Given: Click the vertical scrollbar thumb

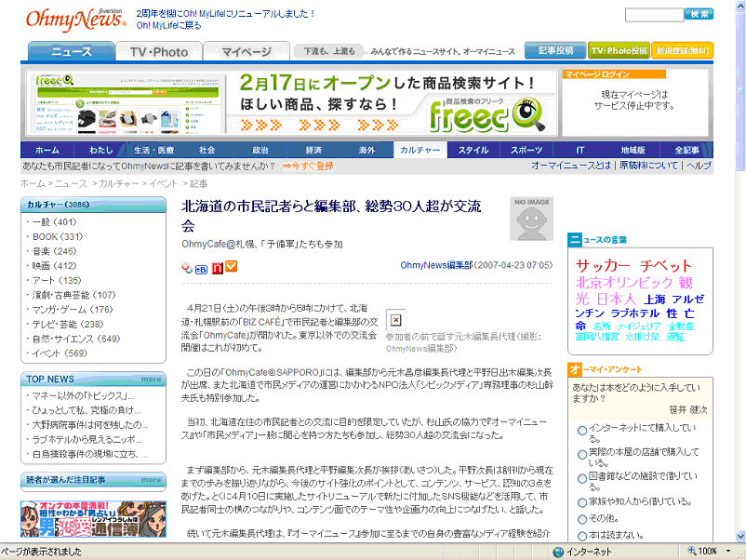Looking at the screenshot, I should click(x=740, y=90).
